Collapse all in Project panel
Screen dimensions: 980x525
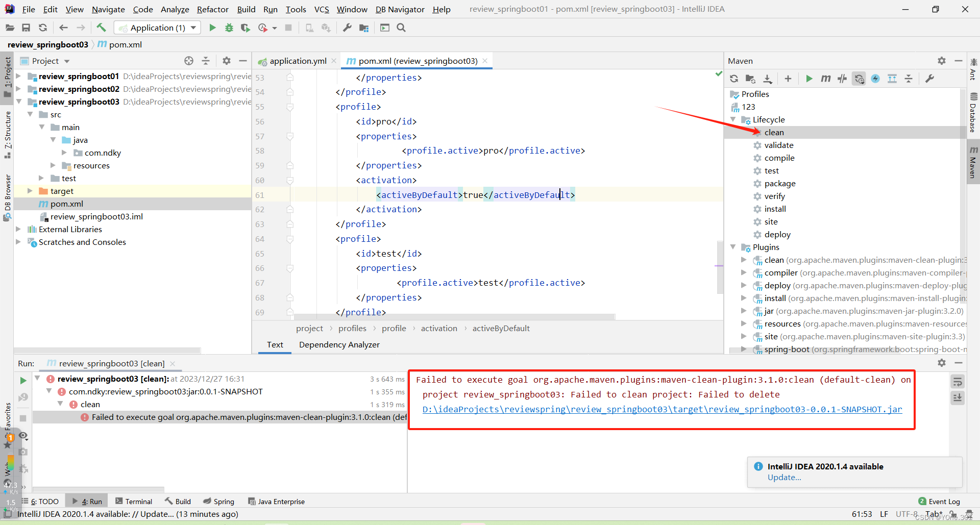206,61
